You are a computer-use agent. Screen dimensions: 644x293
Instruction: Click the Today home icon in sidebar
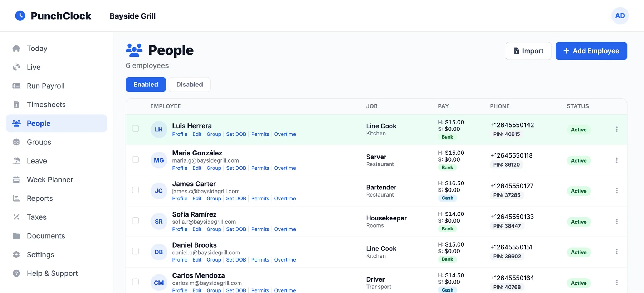point(16,48)
